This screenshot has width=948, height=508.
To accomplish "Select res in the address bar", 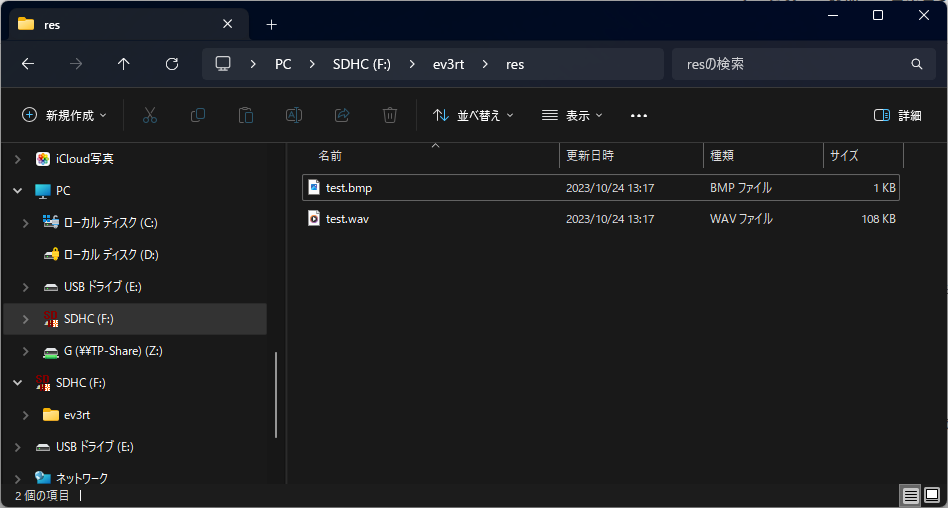I will point(515,64).
